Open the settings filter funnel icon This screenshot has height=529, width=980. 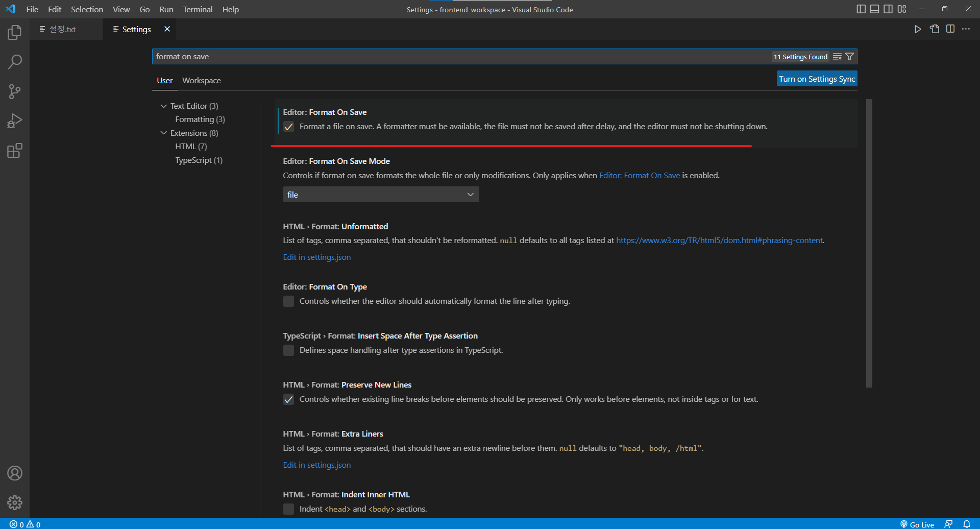[x=850, y=57]
